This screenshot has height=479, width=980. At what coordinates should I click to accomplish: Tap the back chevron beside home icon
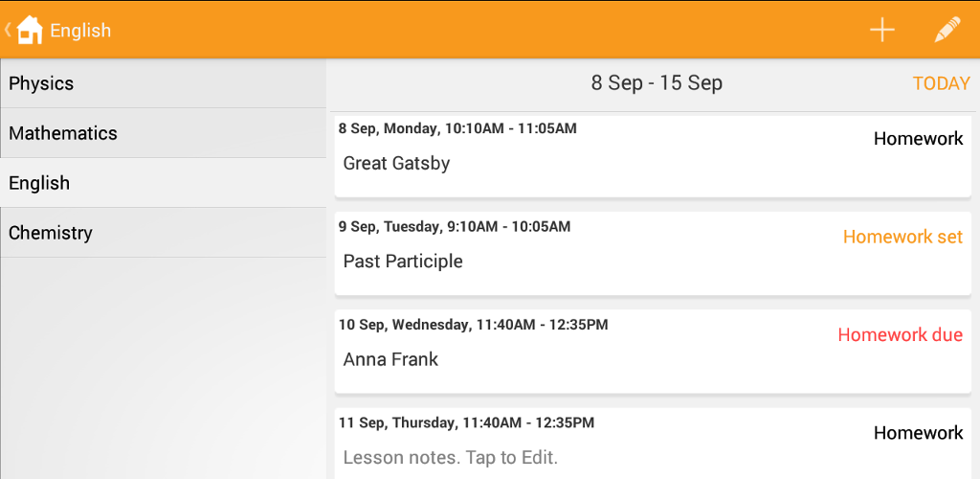tap(8, 29)
